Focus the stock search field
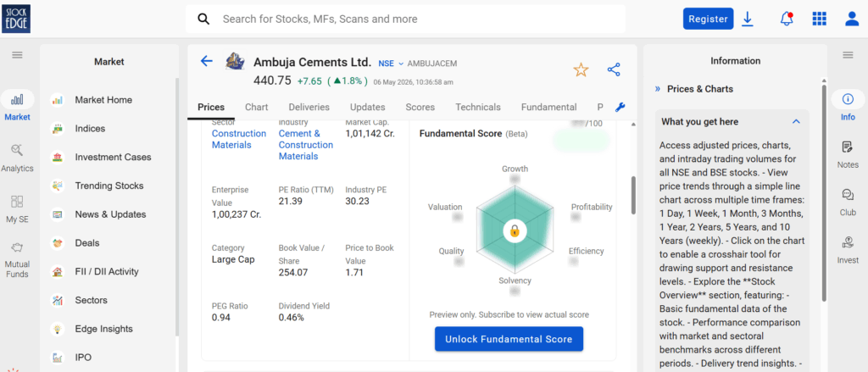 click(x=406, y=19)
